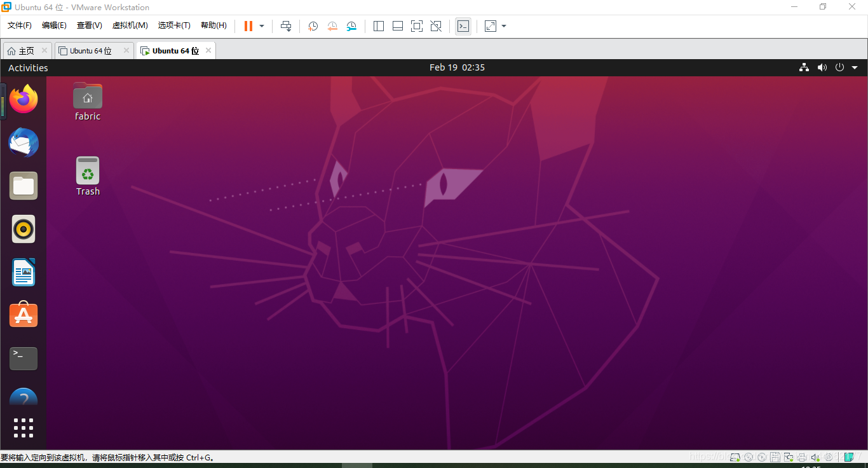868x468 pixels.
Task: Click the Feb 19 02:35 clock
Action: (457, 67)
